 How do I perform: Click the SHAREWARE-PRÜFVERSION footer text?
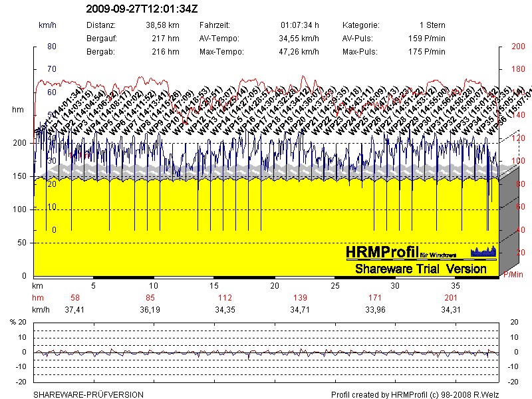pyautogui.click(x=88, y=394)
